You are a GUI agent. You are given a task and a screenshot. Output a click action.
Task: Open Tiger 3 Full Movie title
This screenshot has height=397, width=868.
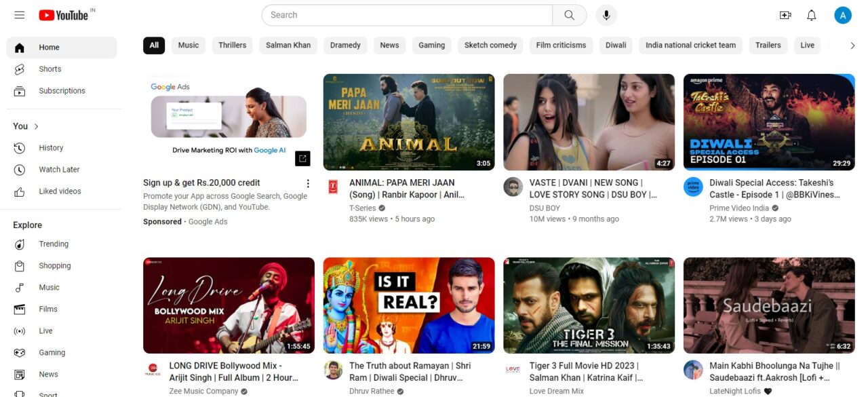pyautogui.click(x=587, y=372)
